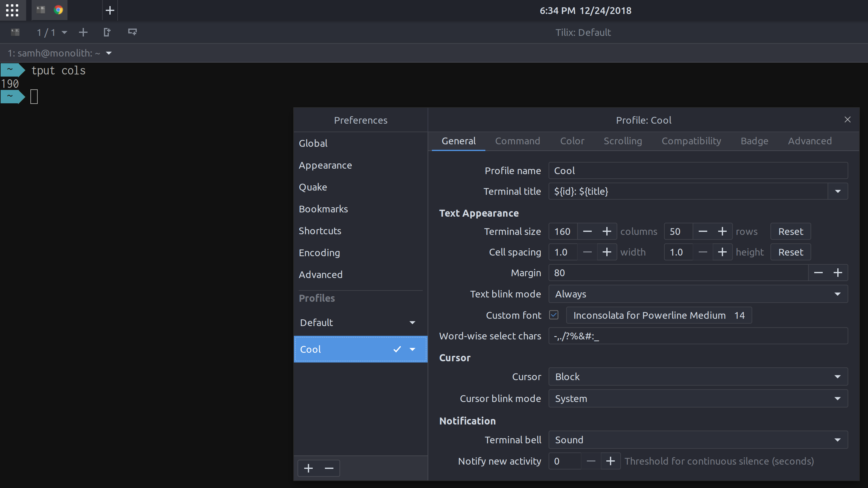Increase terminal columns with plus button

pyautogui.click(x=607, y=231)
